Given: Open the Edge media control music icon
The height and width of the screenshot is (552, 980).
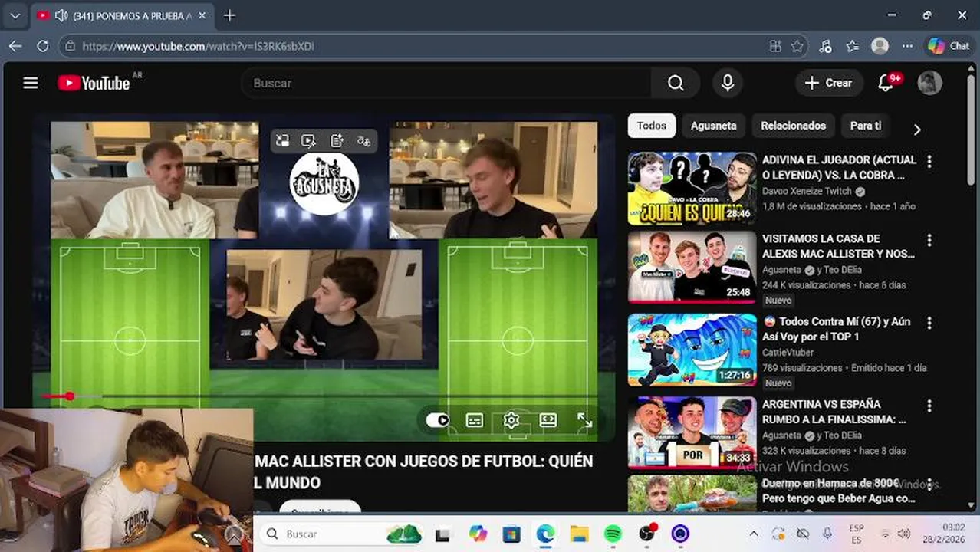Looking at the screenshot, I should pos(825,46).
